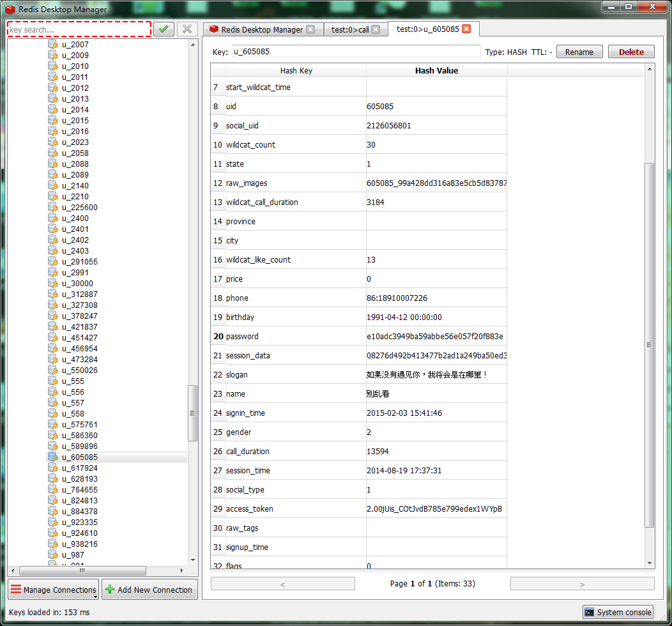Open the System console
Viewport: 672px width, 626px height.
(x=618, y=612)
